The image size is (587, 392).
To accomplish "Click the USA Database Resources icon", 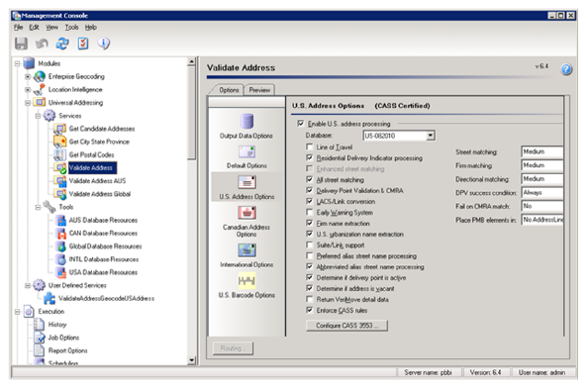I will 60,272.
